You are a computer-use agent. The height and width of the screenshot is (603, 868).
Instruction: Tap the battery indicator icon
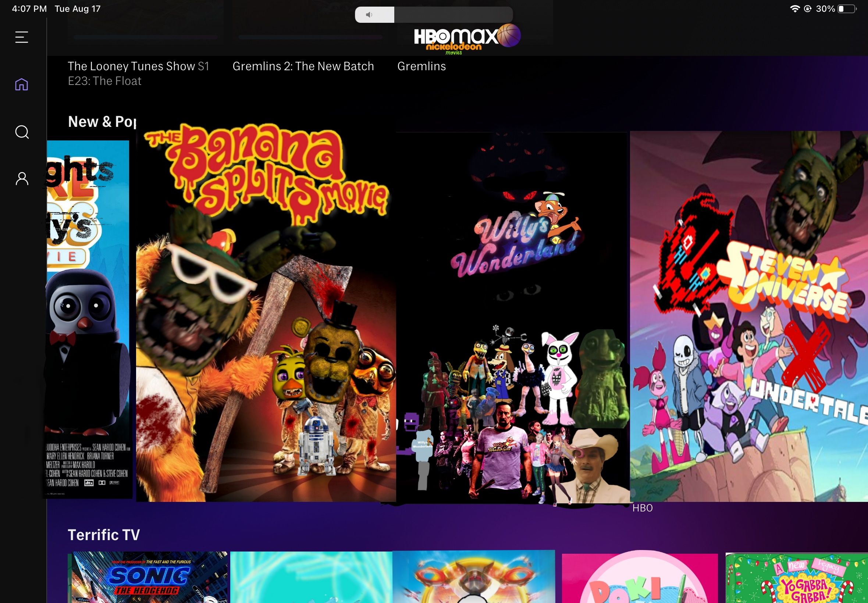[x=847, y=9]
